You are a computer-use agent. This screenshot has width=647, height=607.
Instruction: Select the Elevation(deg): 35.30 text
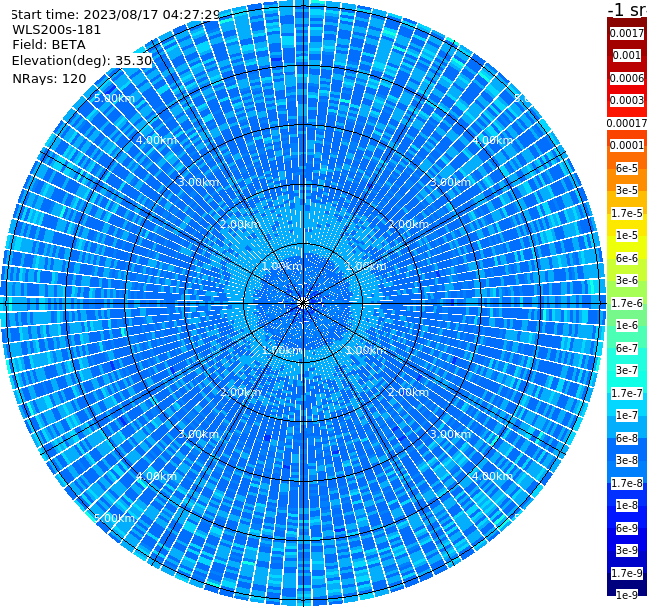pyautogui.click(x=82, y=61)
